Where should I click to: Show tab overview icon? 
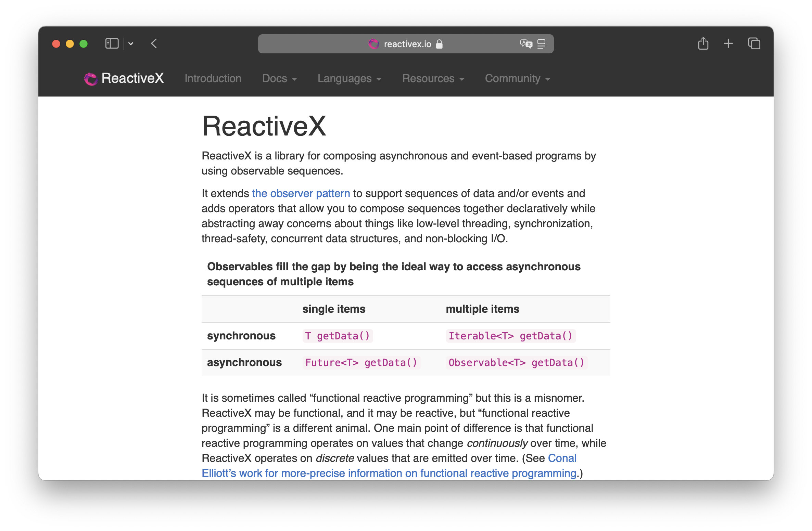[754, 44]
